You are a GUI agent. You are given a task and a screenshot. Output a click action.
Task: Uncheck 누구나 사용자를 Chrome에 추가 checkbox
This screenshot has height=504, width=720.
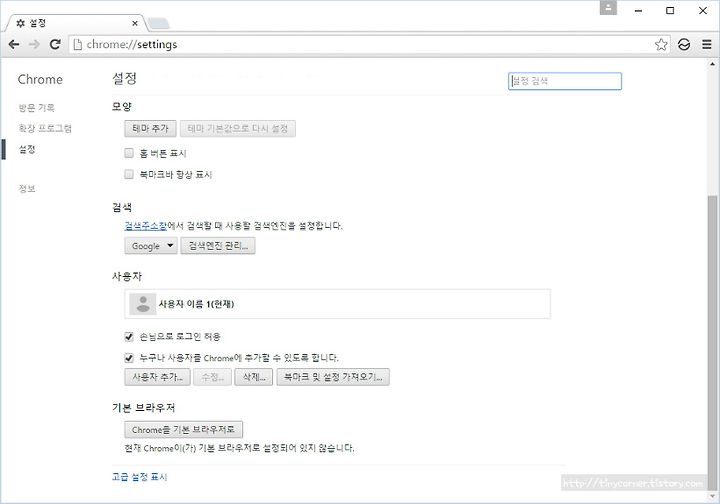(129, 358)
